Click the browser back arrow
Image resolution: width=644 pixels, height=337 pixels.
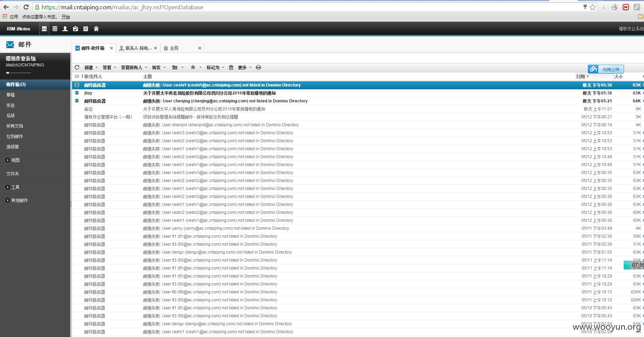[6, 7]
